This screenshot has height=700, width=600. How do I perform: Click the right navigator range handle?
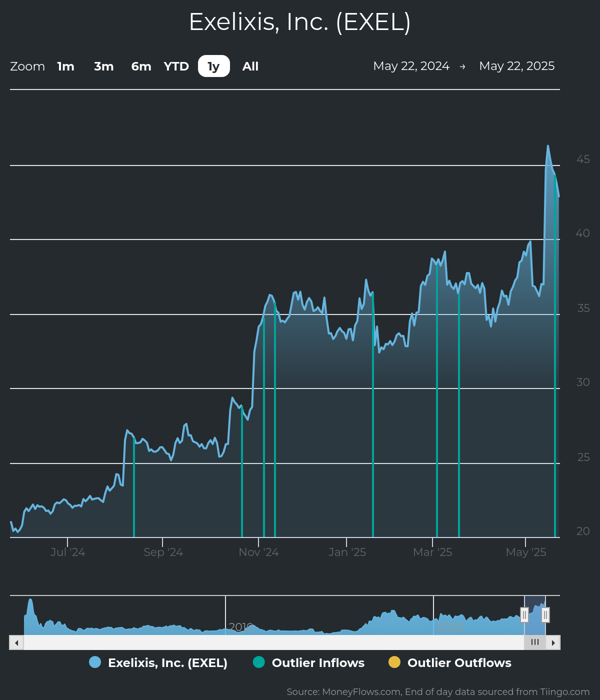click(x=545, y=614)
